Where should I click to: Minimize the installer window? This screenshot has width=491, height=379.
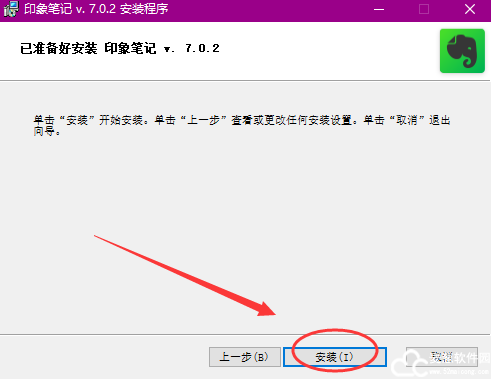(x=379, y=9)
